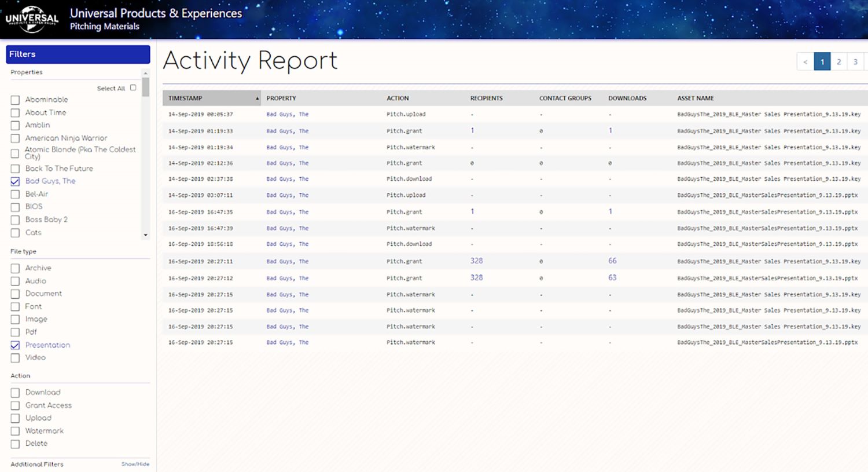Sort by Contact Groups column header

[x=565, y=98]
